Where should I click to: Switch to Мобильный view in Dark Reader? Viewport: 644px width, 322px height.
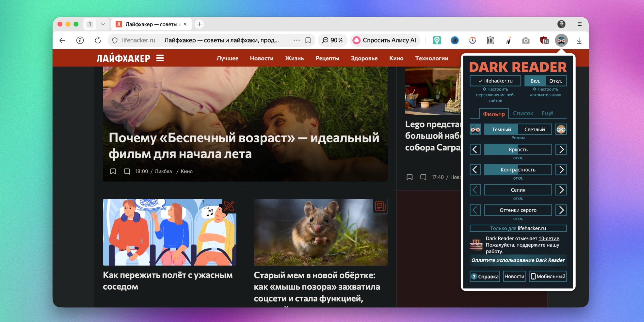tap(548, 276)
